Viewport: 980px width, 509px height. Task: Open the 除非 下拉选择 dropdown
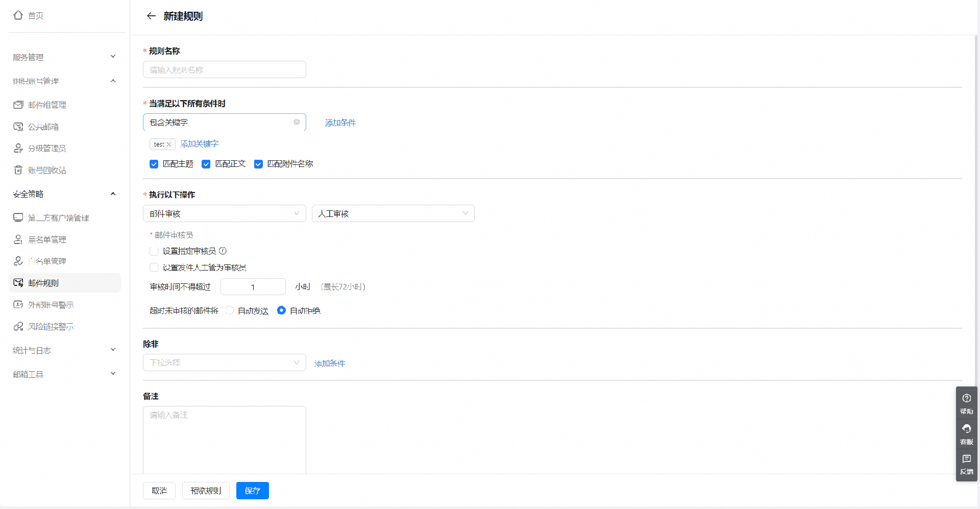click(x=224, y=362)
